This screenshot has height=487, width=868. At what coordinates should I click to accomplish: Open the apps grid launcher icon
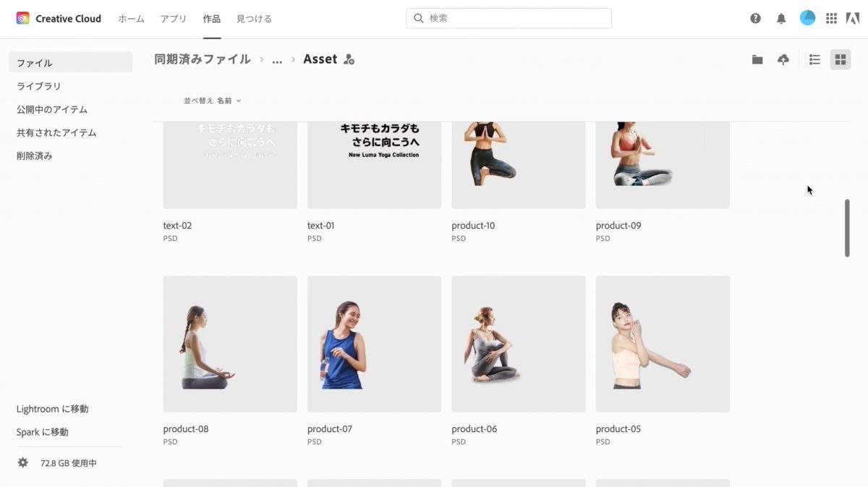pyautogui.click(x=832, y=19)
